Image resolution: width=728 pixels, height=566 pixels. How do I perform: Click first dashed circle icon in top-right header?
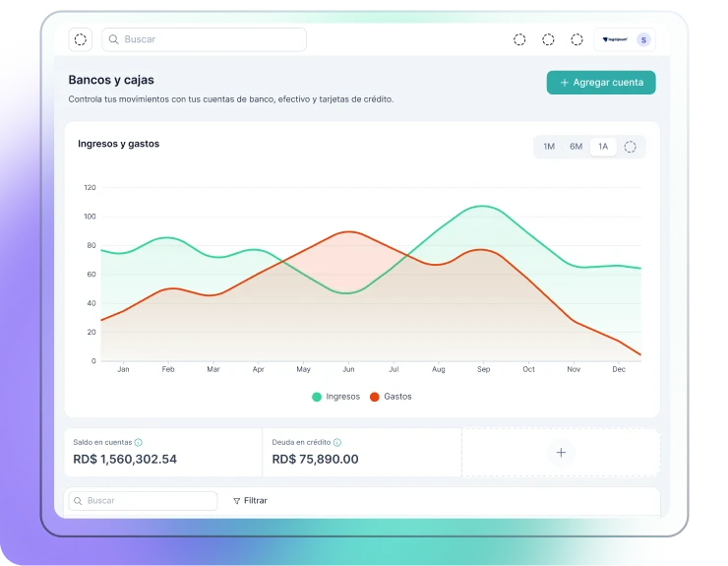pyautogui.click(x=519, y=39)
